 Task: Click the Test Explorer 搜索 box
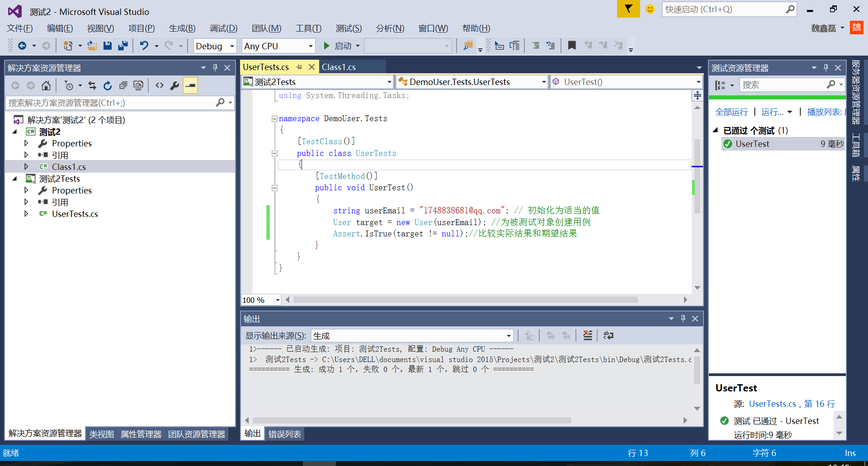coord(792,85)
